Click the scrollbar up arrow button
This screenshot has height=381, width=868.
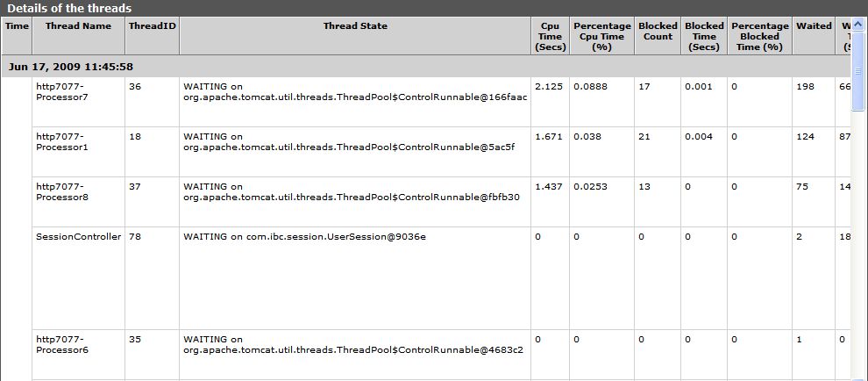858,24
